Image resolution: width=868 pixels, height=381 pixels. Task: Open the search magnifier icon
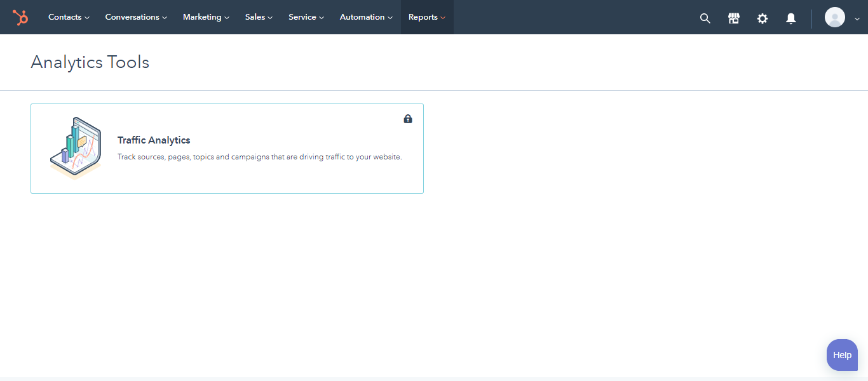click(705, 18)
